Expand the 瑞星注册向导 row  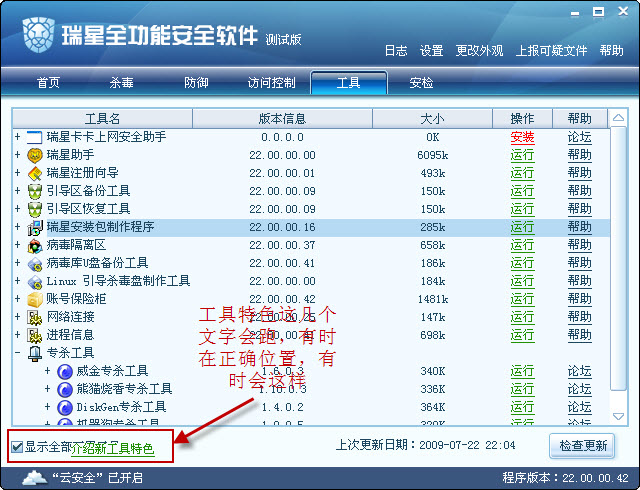click(18, 172)
